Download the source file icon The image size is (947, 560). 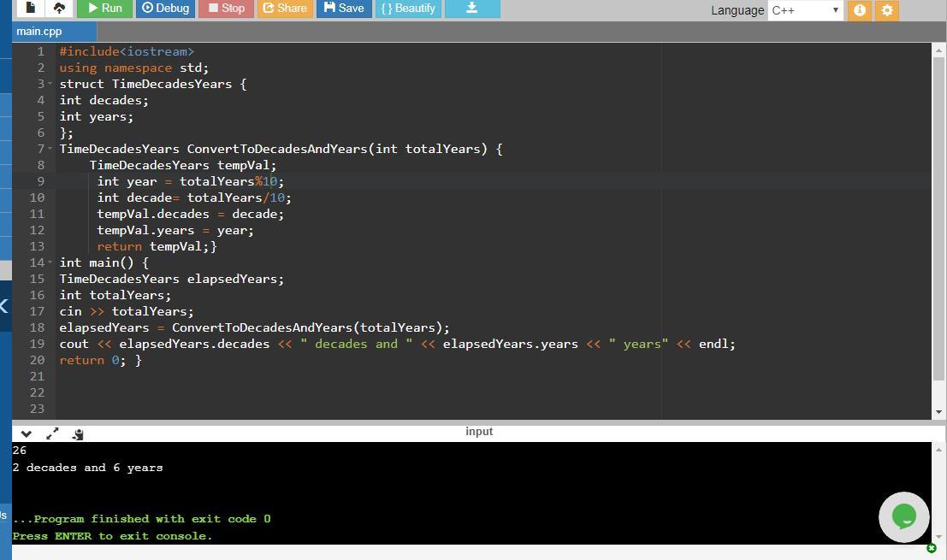pos(472,9)
